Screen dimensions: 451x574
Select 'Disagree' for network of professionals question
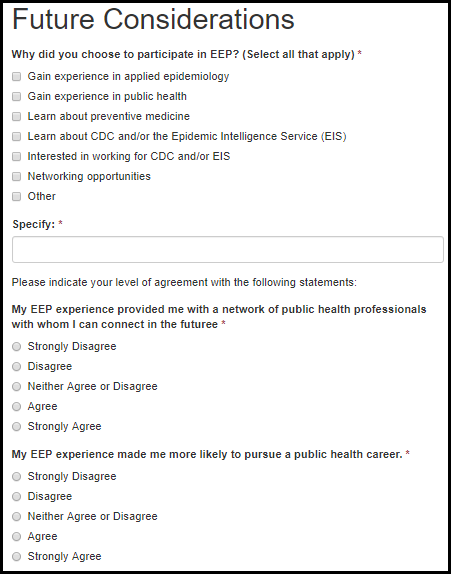[16, 366]
